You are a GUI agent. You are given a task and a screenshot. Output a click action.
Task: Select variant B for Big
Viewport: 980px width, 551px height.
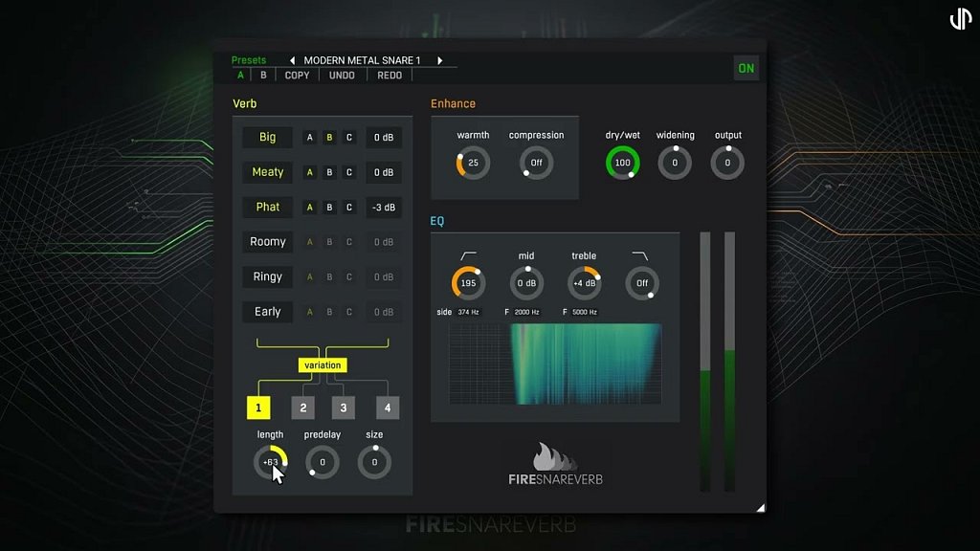329,138
